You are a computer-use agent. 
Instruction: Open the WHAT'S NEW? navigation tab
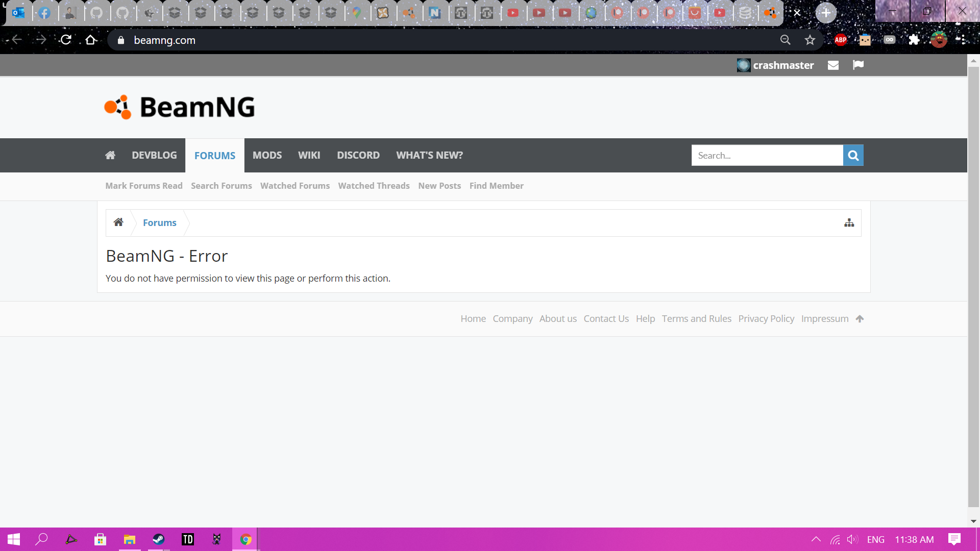[x=429, y=155]
